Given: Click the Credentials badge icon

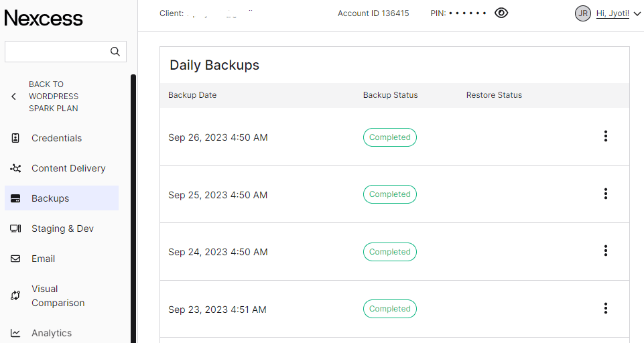Looking at the screenshot, I should (15, 138).
